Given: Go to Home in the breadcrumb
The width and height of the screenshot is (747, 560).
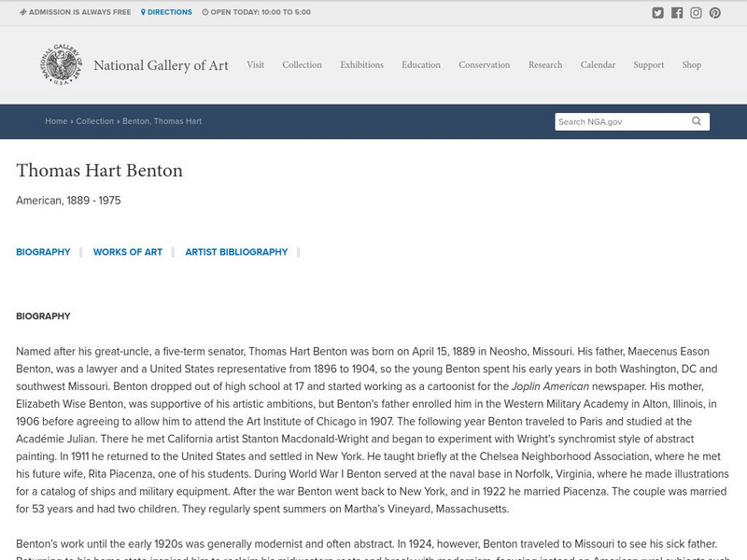Looking at the screenshot, I should 56,121.
